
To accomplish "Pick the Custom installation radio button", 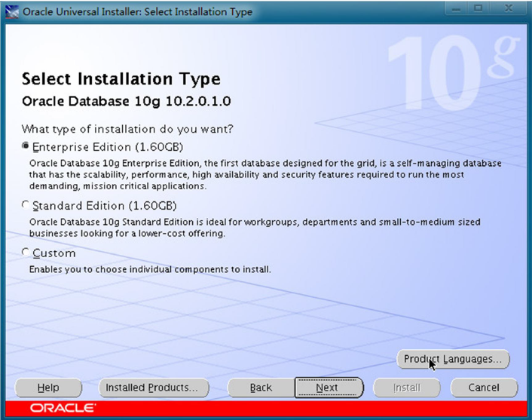I will point(26,253).
